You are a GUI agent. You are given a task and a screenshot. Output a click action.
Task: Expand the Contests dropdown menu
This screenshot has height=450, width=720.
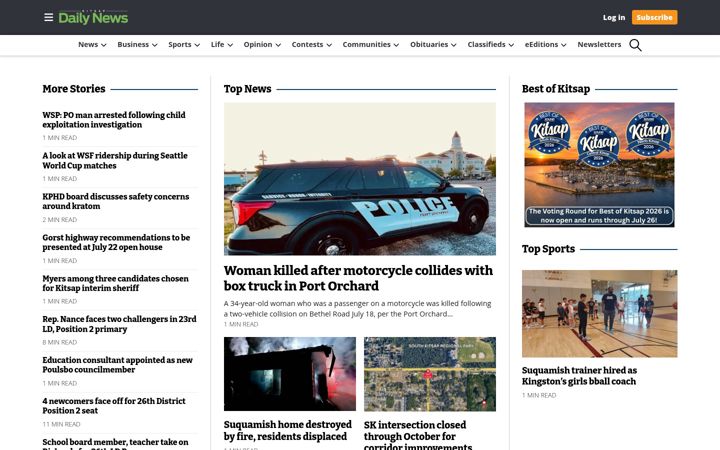pos(312,45)
